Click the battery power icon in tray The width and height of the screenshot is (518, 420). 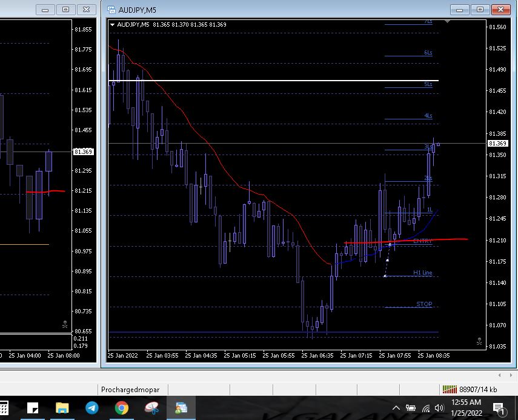[411, 408]
